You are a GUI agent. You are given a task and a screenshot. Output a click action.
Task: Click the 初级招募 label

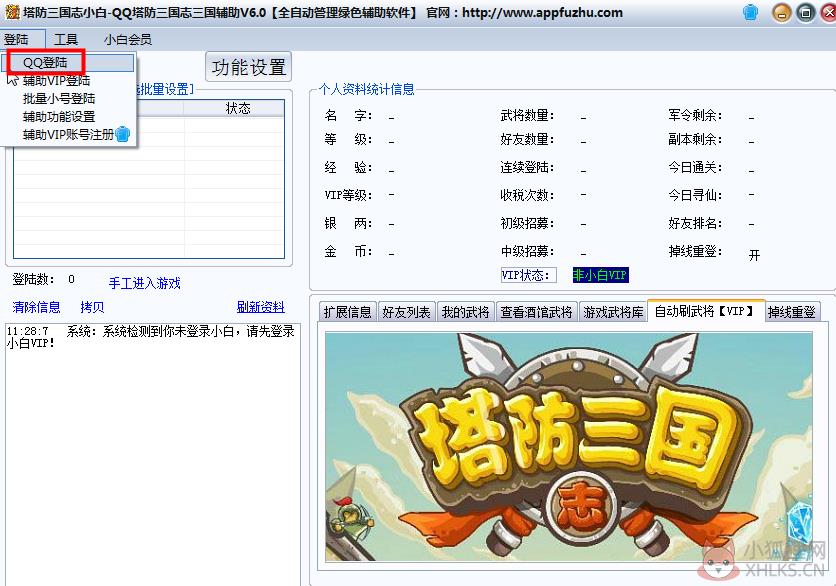click(527, 223)
